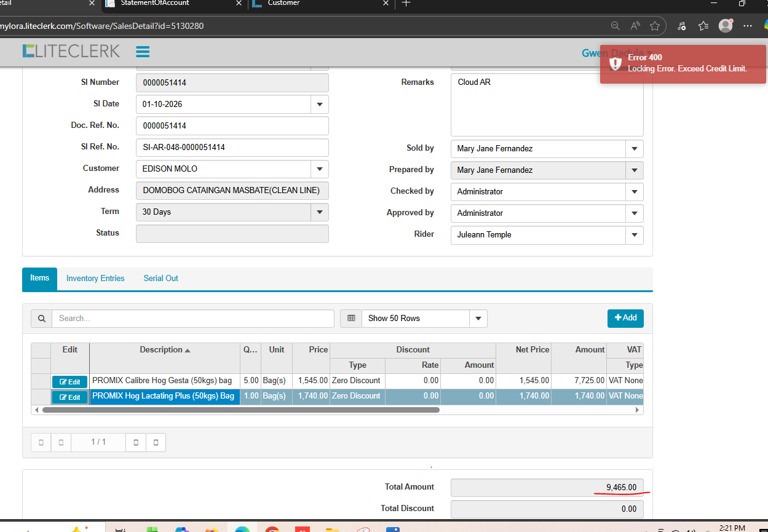The width and height of the screenshot is (768, 532).
Task: Click the read aloud icon in address bar
Action: point(635,26)
